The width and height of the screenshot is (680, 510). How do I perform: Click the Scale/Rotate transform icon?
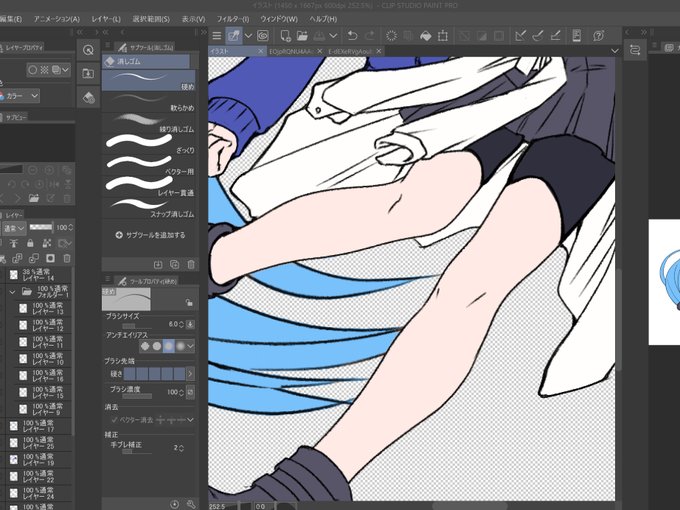coord(442,36)
